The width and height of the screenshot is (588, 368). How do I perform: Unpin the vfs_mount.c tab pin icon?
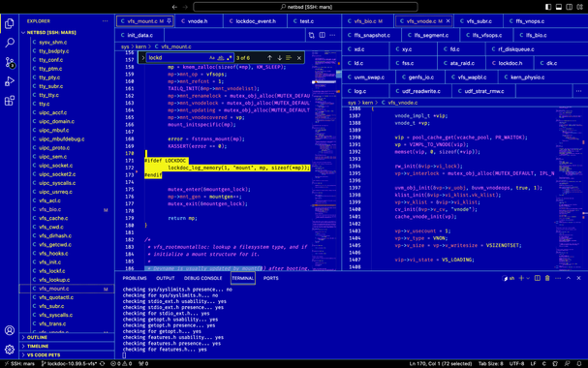tap(170, 21)
